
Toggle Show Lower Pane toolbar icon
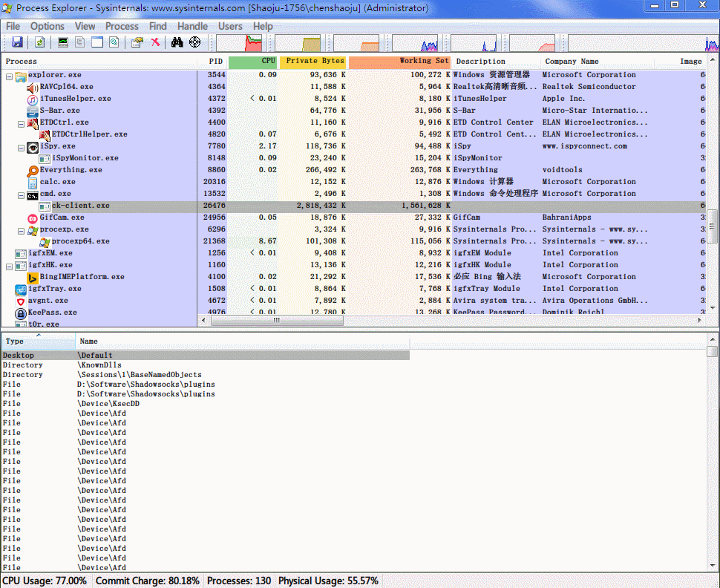97,43
